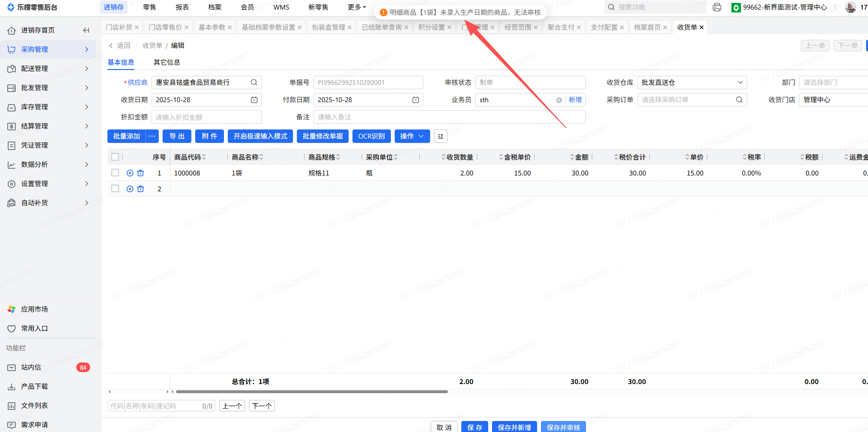Select the 基本信息 tab

point(121,62)
